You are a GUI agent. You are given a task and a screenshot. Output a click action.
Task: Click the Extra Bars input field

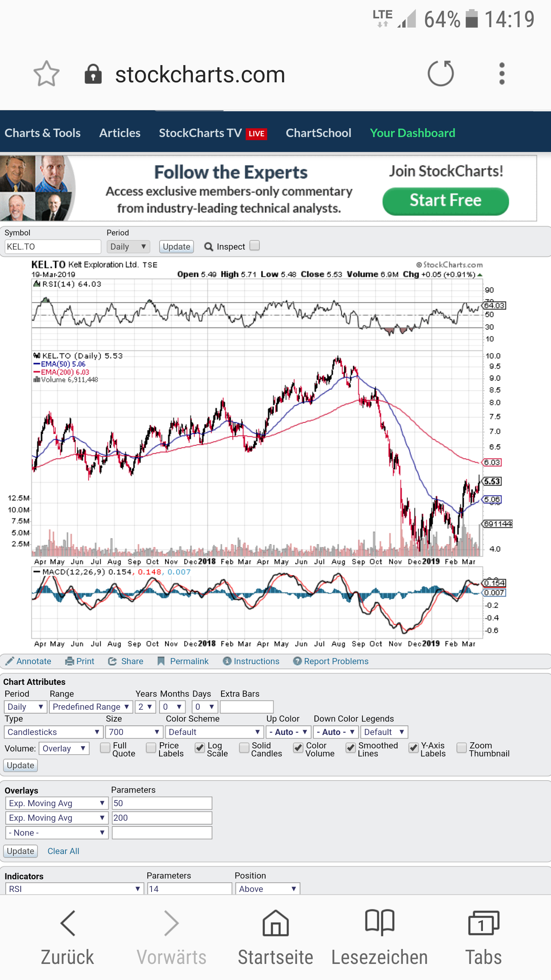247,707
